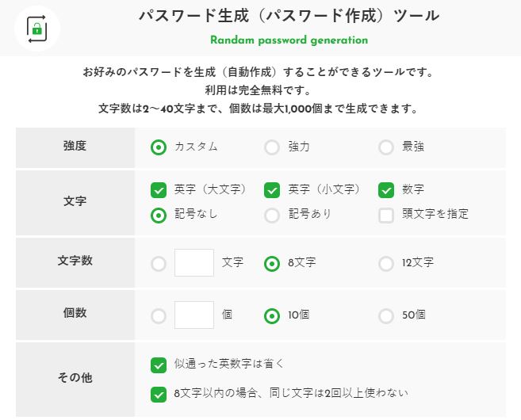This screenshot has width=521, height=420.
Task: Choose the 50個 quantity option
Action: point(386,315)
